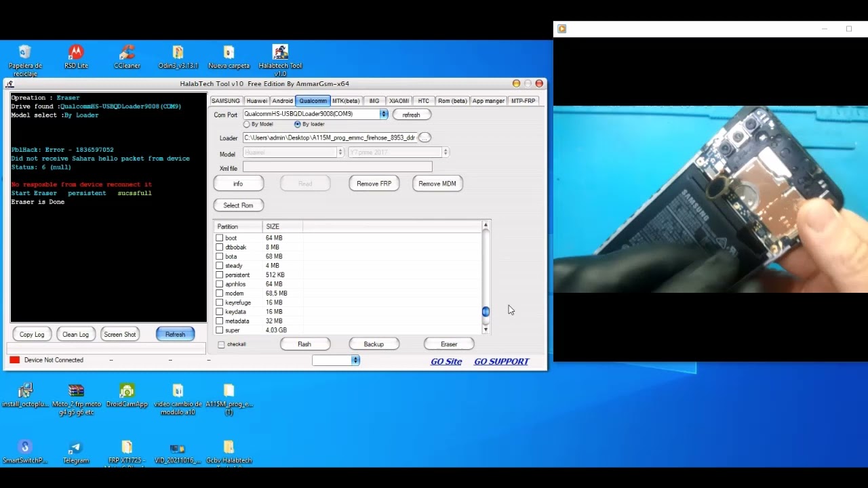Open CCleaner desktop shortcut
This screenshot has height=488, width=868.
tap(127, 57)
